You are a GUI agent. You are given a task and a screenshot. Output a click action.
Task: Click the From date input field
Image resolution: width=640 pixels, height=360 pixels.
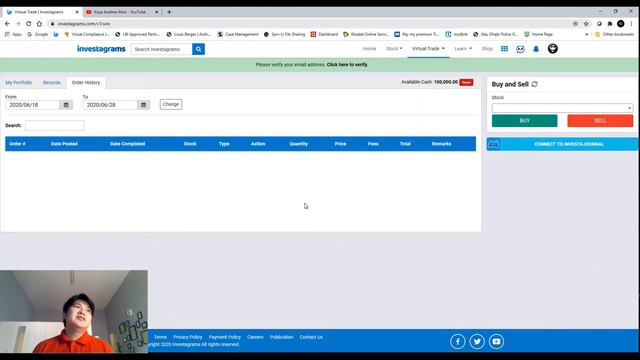[33, 105]
